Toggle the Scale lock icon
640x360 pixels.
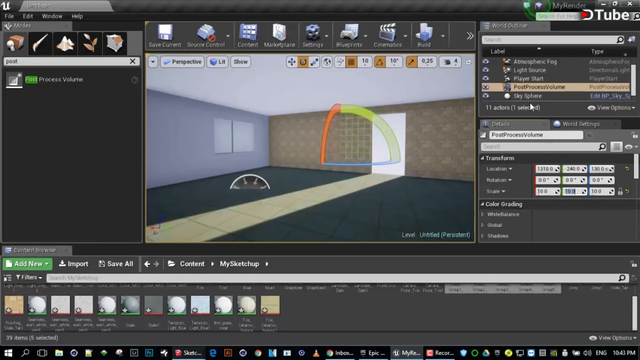(x=620, y=191)
